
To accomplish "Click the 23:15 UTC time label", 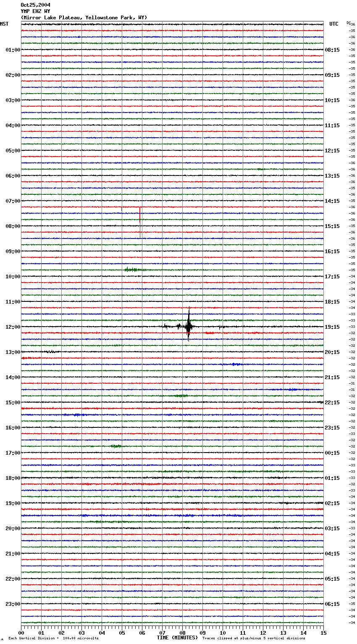I will pyautogui.click(x=332, y=428).
